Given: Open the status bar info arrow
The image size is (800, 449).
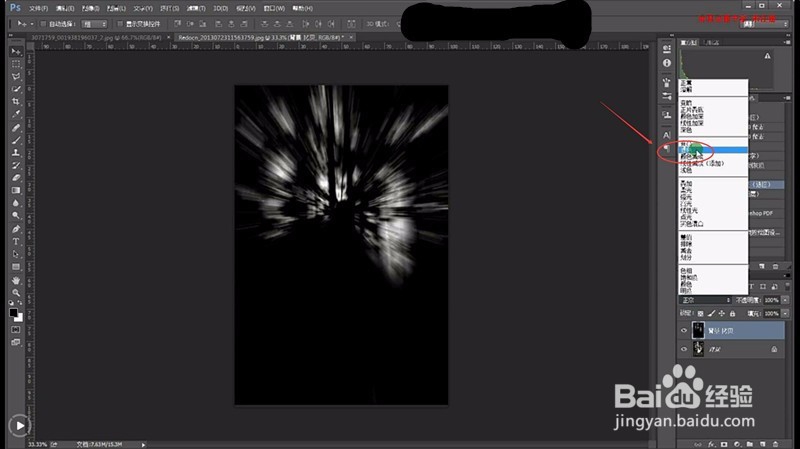Looking at the screenshot, I should coord(143,445).
